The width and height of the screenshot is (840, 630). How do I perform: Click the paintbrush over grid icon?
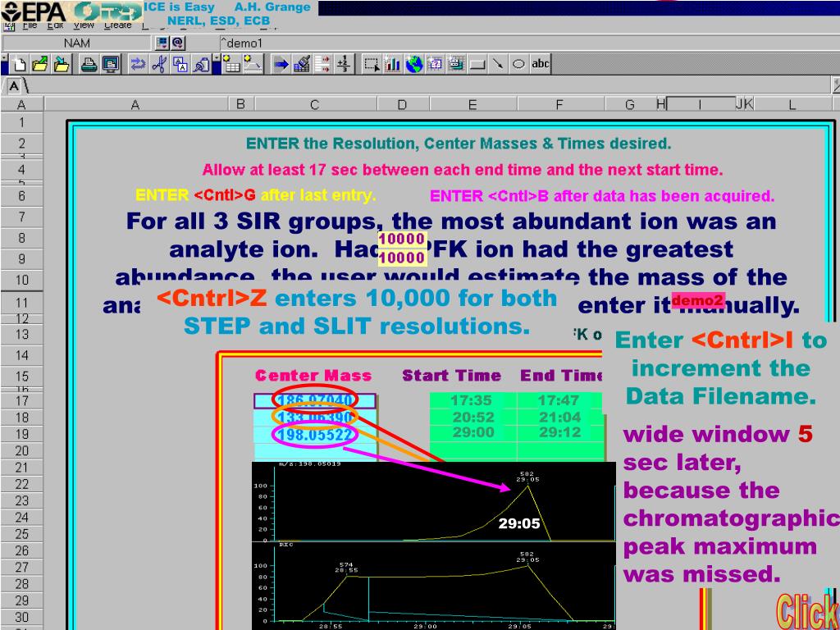pyautogui.click(x=302, y=65)
